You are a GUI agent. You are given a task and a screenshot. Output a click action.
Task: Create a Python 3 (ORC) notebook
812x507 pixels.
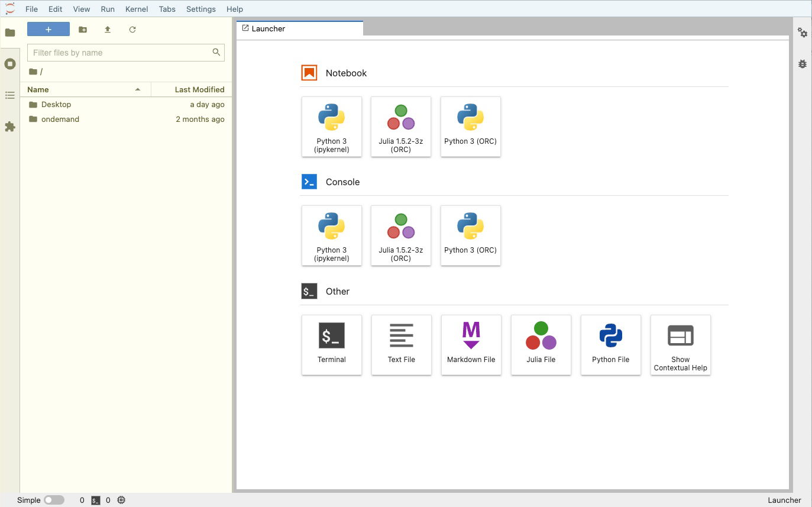[x=471, y=127]
